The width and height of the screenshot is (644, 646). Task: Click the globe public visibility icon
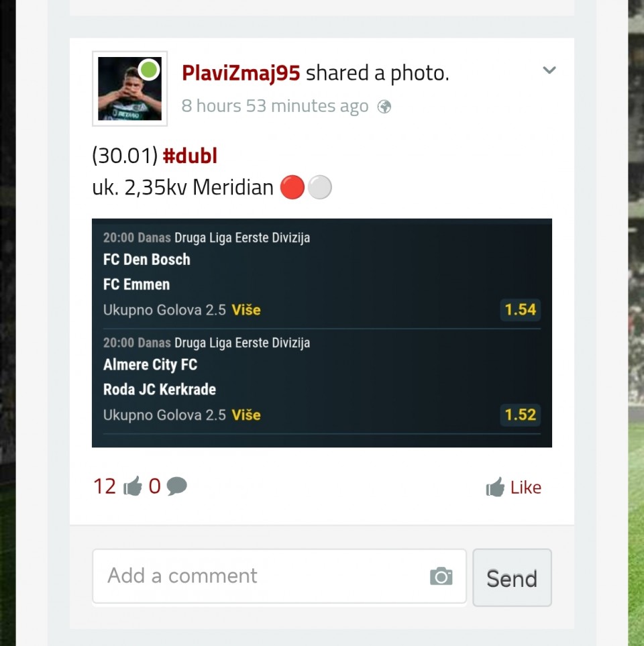coord(384,107)
